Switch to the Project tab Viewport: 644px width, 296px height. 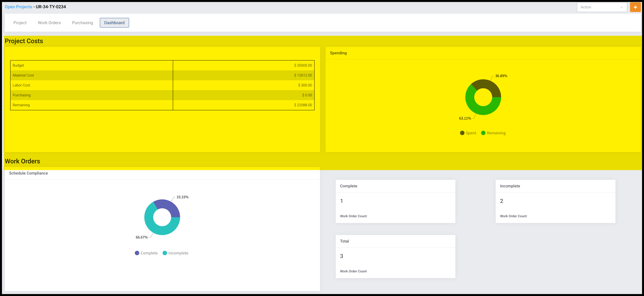tap(20, 23)
